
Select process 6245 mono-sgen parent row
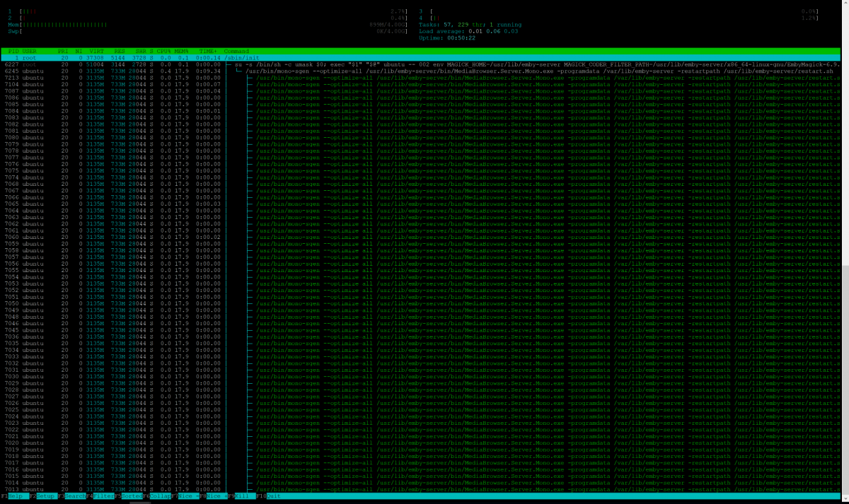(420, 71)
